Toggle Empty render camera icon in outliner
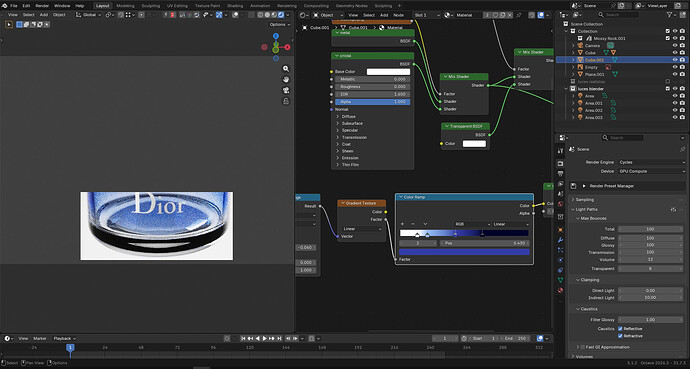 tap(682, 67)
